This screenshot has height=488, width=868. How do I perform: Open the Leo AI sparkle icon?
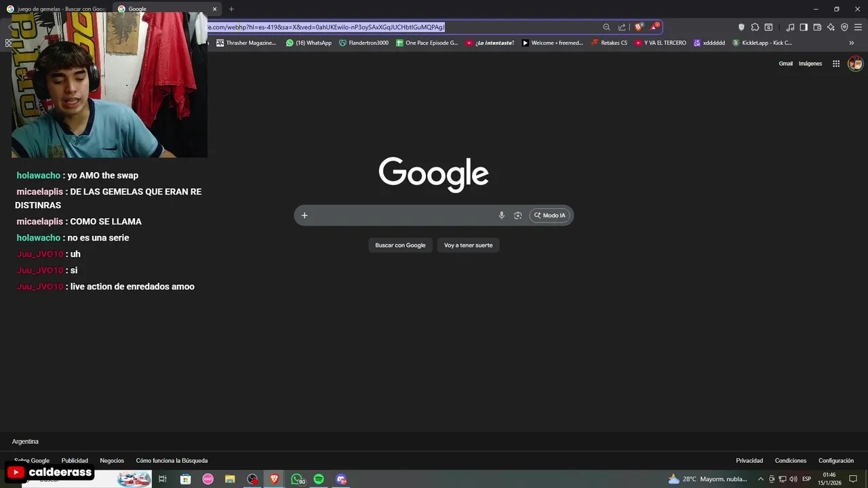point(831,27)
